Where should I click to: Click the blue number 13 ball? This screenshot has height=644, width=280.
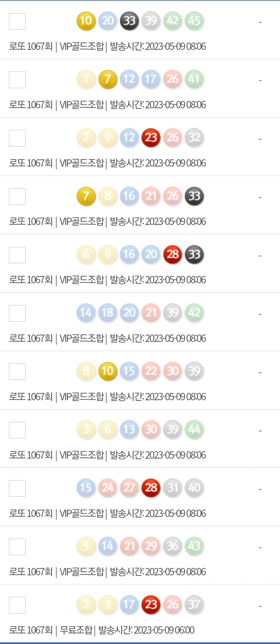coord(129,430)
